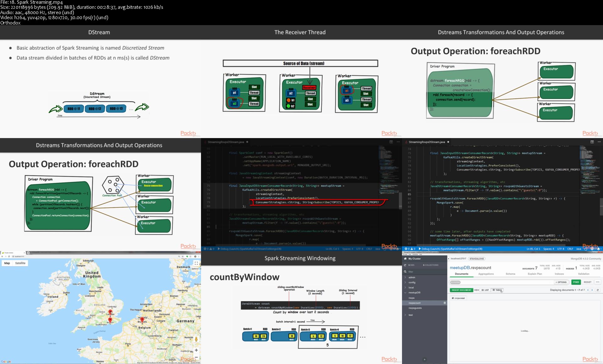This screenshot has width=603, height=364.
Task: Click the red marker on Brighton
Action: click(x=110, y=321)
